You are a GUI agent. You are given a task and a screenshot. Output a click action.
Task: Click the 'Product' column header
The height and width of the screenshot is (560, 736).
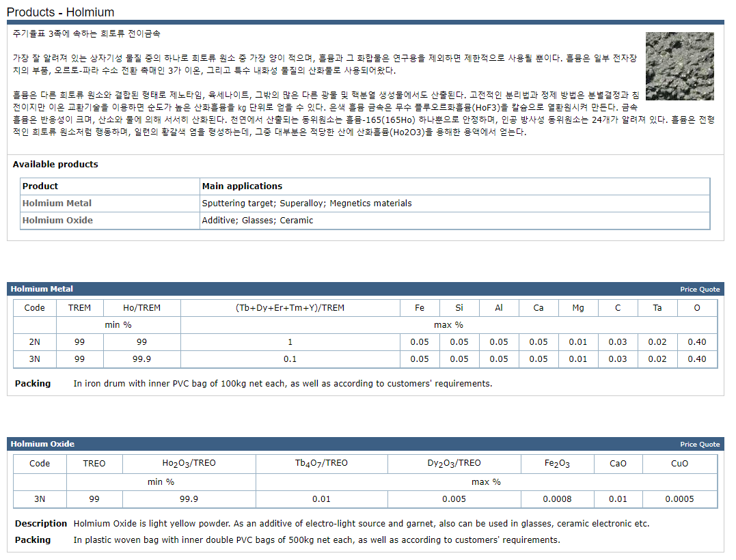click(40, 186)
